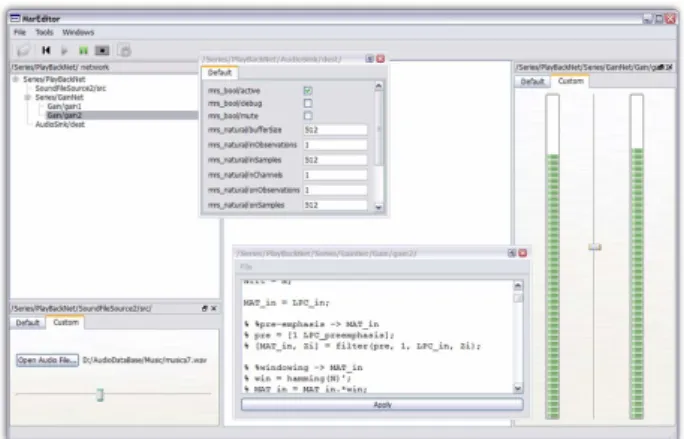Screen dimensions: 684x439
Task: Click the mrs_natural/nChannels value field
Action: 335,175
